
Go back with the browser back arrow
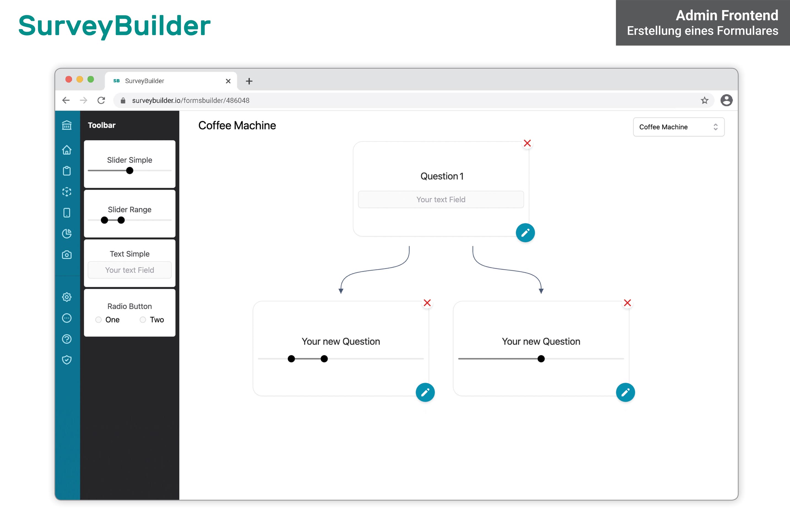pyautogui.click(x=66, y=100)
